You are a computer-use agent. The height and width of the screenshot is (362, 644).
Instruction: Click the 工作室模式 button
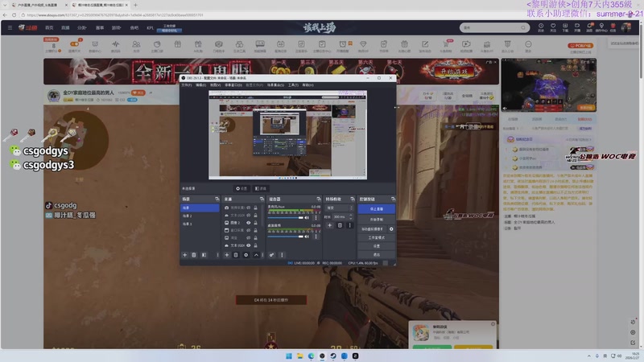pyautogui.click(x=376, y=237)
